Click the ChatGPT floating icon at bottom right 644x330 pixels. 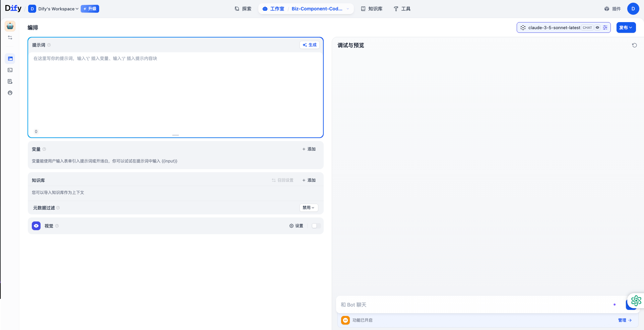[x=636, y=301]
